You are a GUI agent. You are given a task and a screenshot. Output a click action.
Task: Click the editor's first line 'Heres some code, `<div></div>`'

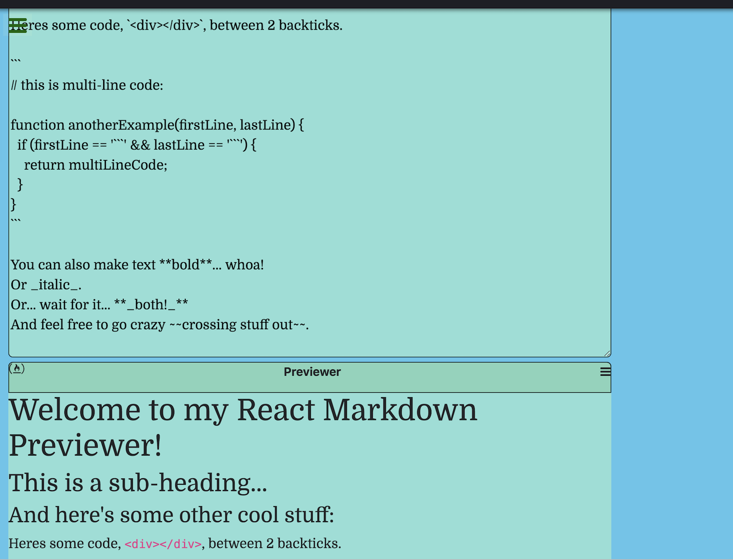coord(177,25)
